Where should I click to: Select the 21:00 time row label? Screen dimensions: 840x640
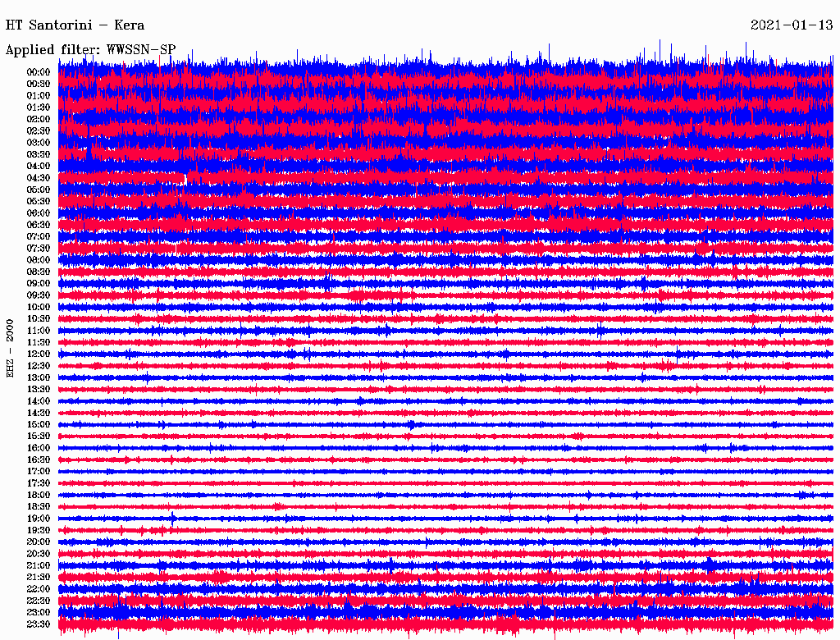coord(39,565)
